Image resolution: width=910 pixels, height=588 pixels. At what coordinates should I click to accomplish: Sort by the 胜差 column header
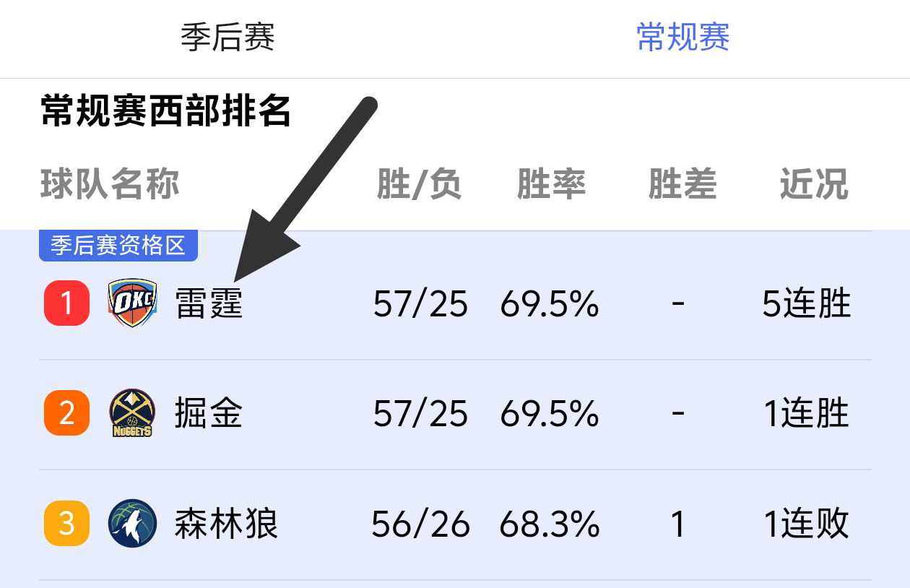click(x=682, y=185)
